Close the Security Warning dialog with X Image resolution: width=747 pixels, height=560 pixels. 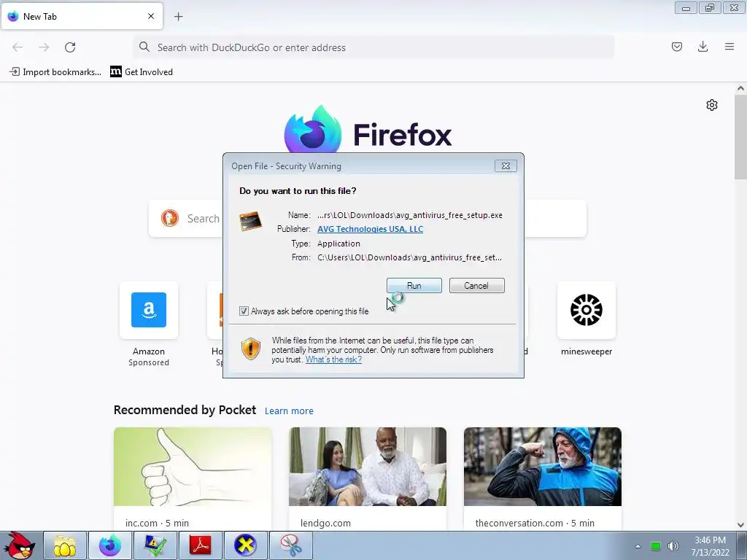click(x=506, y=166)
